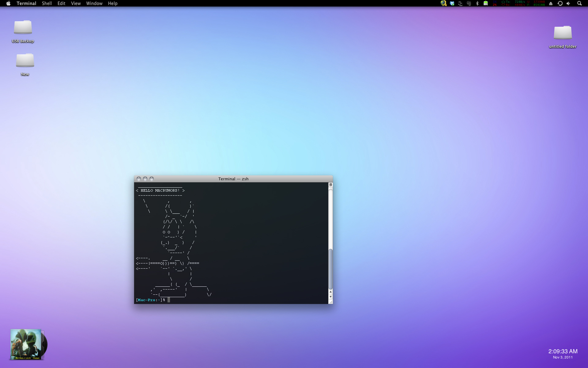Minimize the Terminal window

coord(145,179)
